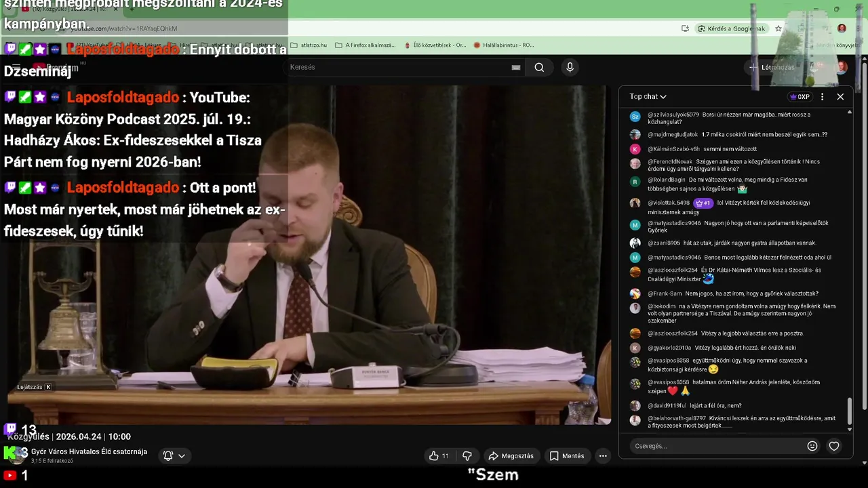Click the avatar of @KálmánSzabó-v8h

pos(635,149)
